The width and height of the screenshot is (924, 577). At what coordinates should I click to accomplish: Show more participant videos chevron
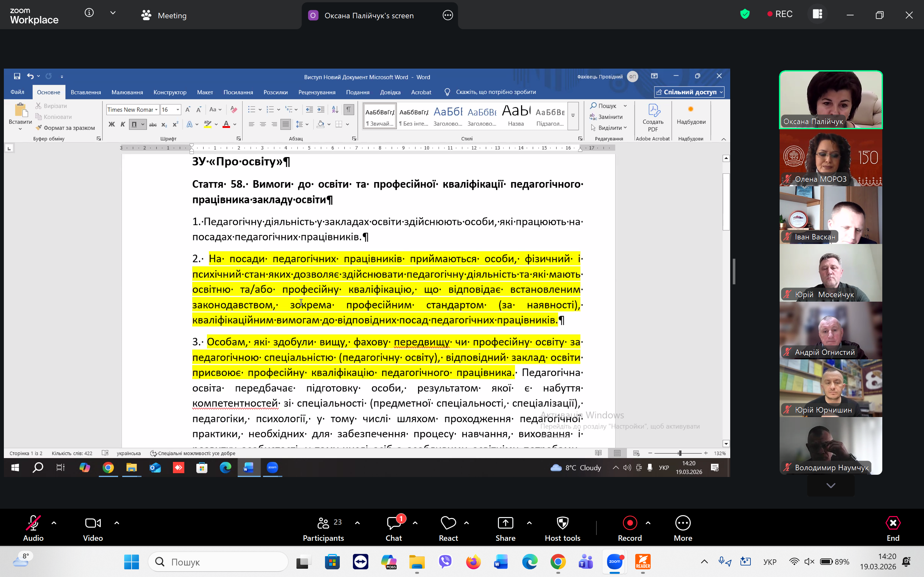click(830, 485)
